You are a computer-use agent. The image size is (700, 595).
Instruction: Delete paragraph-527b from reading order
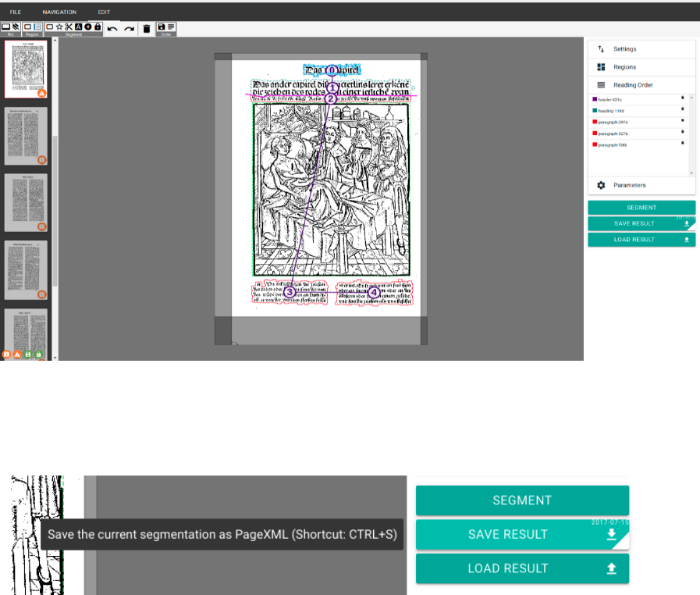(x=682, y=131)
